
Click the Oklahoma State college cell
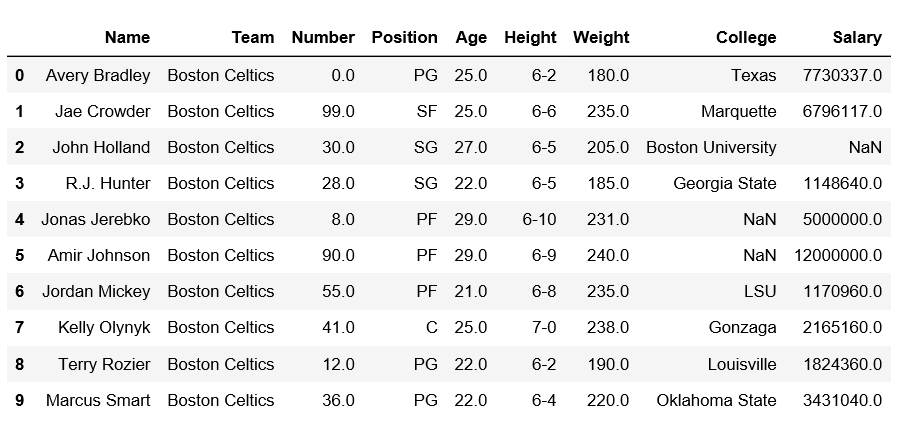(716, 400)
